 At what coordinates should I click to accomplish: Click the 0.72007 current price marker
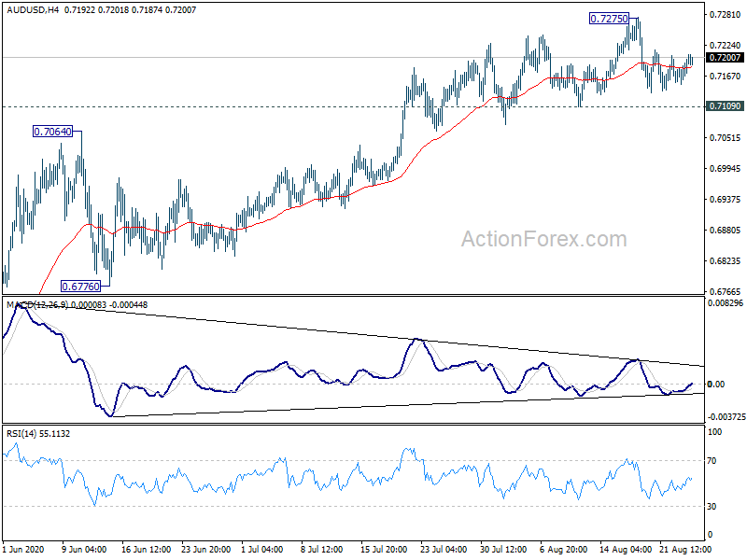726,58
